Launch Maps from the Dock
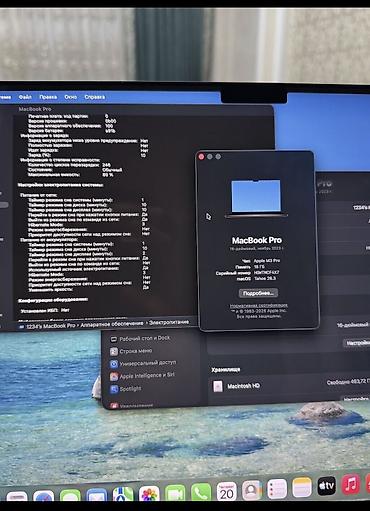Screen dimensions: 370x511 pos(123,494)
